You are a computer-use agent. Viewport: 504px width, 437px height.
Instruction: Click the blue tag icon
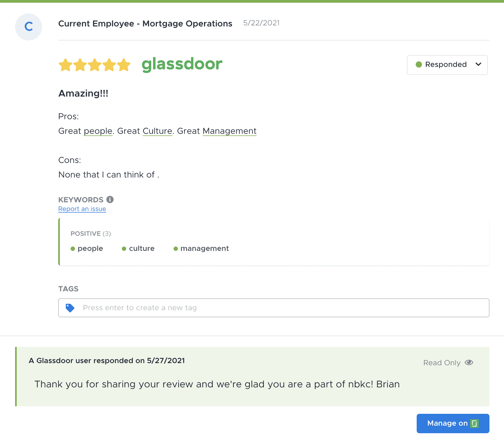(70, 308)
